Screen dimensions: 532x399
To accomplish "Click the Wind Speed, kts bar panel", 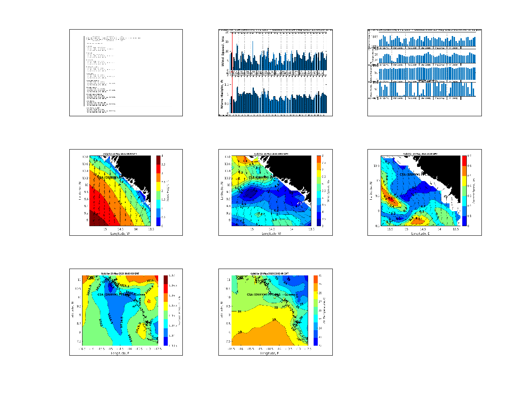I will 279,51.
